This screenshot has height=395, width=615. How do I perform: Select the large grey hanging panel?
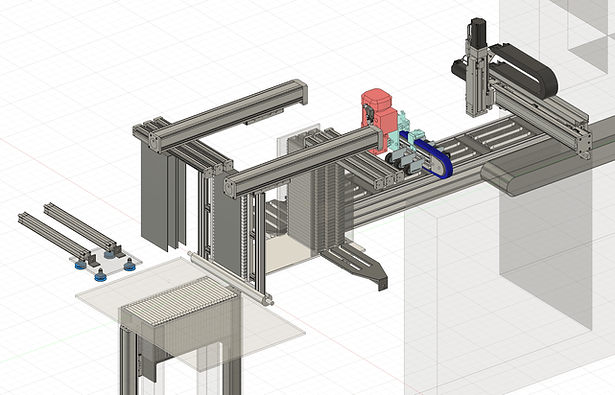(x=155, y=194)
